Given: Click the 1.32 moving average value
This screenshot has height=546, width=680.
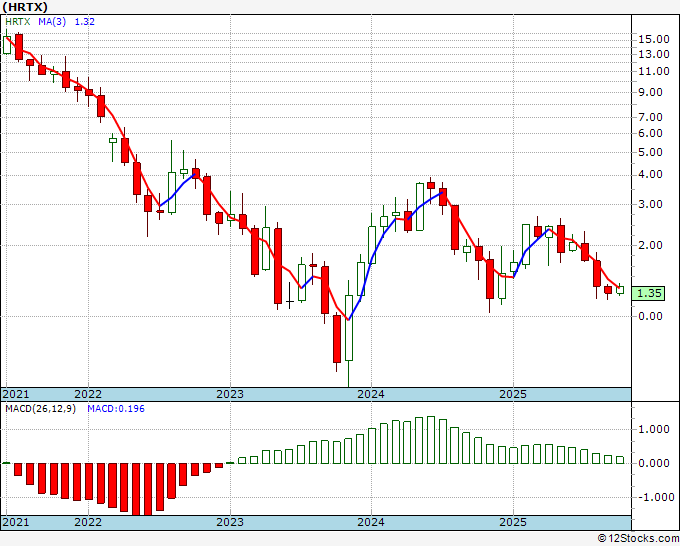Looking at the screenshot, I should 85,22.
